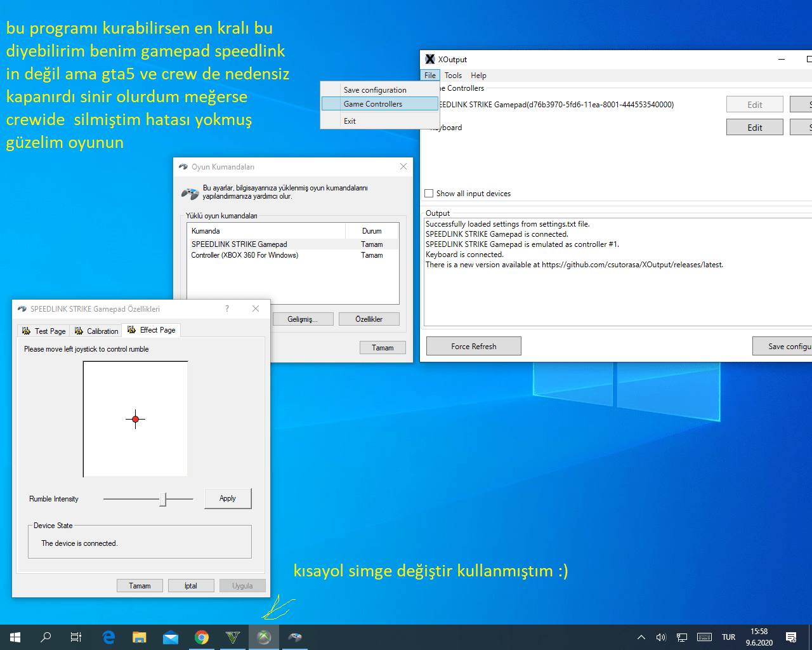
Task: Open the Windows Start menu
Action: (x=15, y=637)
